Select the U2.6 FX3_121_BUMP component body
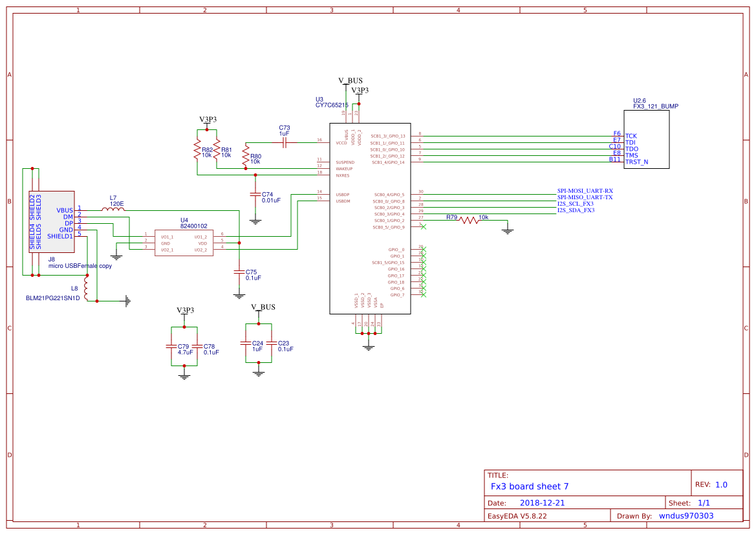 pos(647,139)
